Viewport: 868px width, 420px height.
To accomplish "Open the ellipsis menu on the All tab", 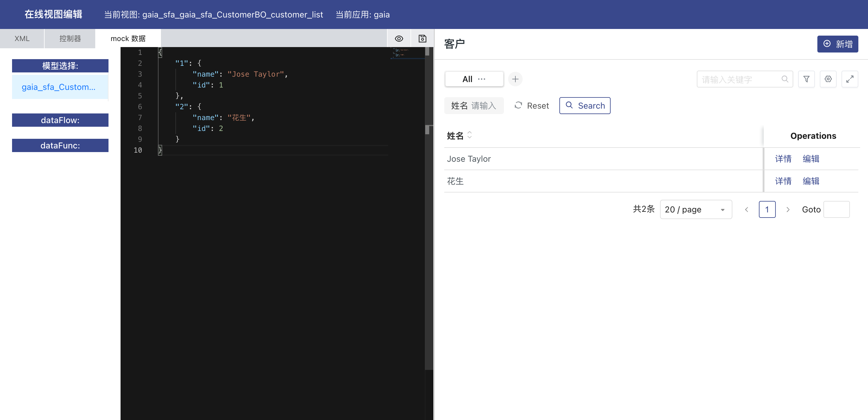I will [x=481, y=79].
